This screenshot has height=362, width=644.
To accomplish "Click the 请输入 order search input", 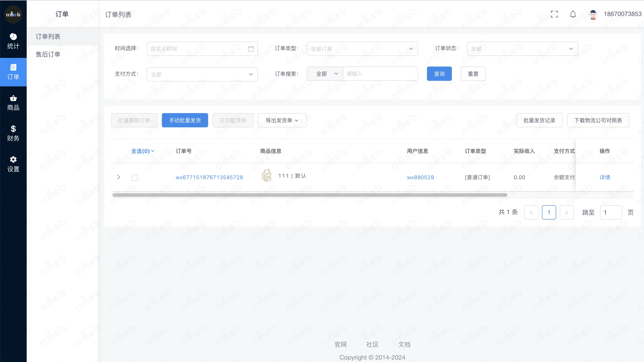I will 380,74.
